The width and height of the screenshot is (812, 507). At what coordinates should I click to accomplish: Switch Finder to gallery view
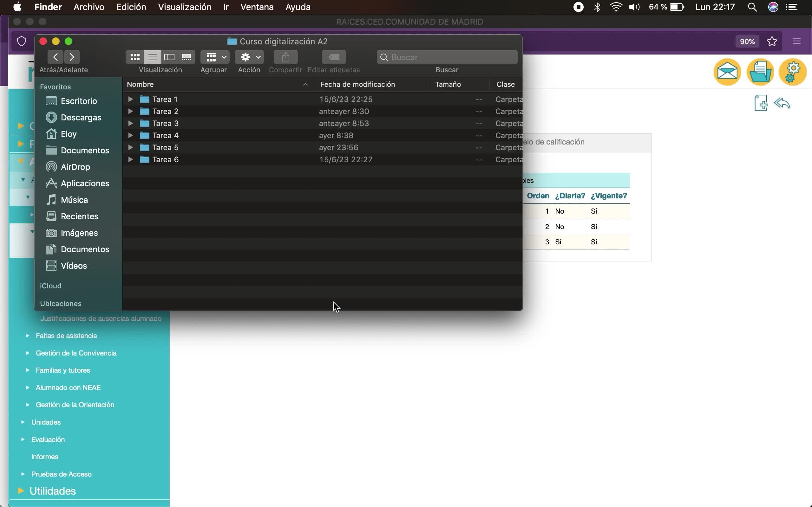(x=186, y=57)
